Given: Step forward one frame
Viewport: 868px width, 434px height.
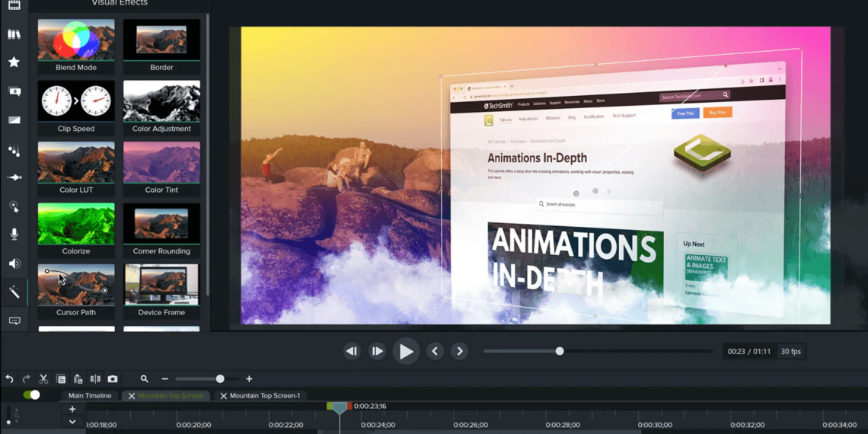Looking at the screenshot, I should click(377, 351).
